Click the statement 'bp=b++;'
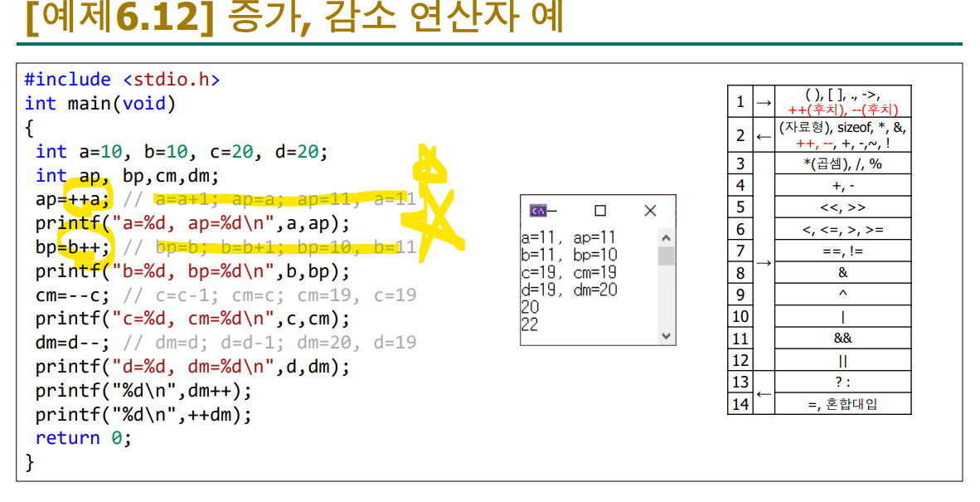 click(x=72, y=247)
